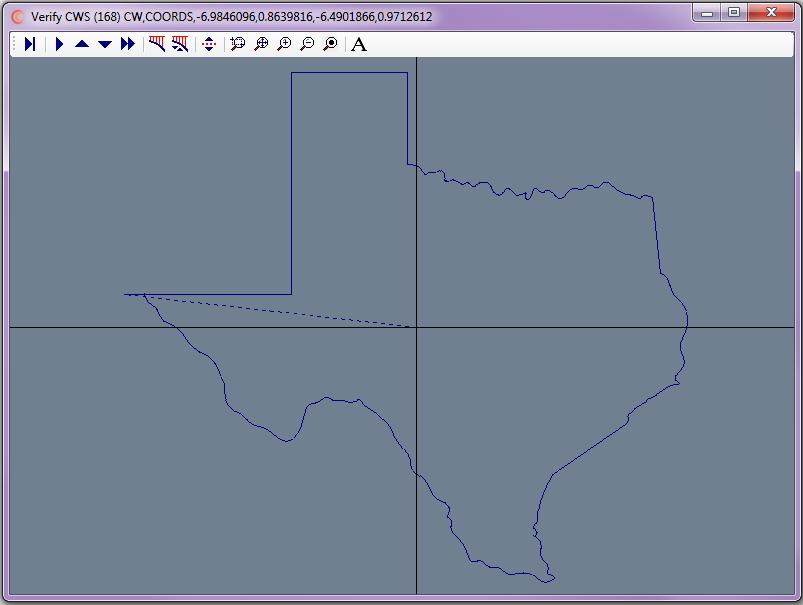803x605 pixels.
Task: Click the red dotted line up/down arrows icon
Action: point(208,44)
